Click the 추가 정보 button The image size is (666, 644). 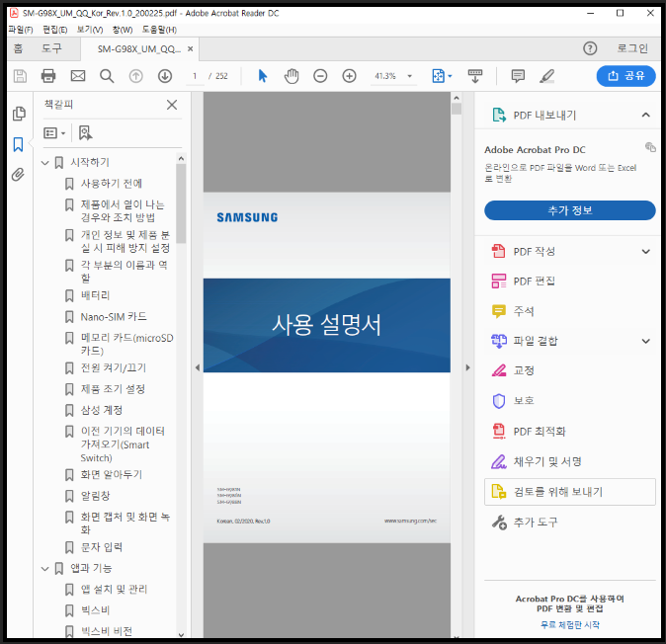pos(569,210)
